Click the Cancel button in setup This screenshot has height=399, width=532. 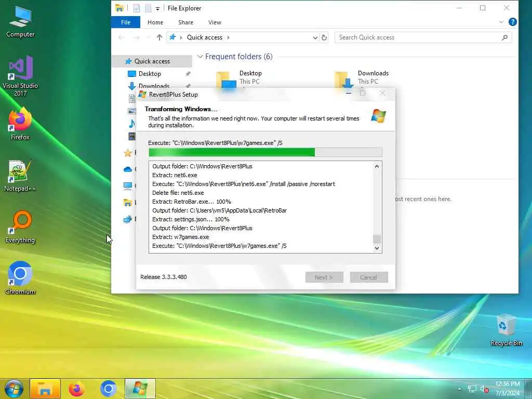pyautogui.click(x=369, y=277)
